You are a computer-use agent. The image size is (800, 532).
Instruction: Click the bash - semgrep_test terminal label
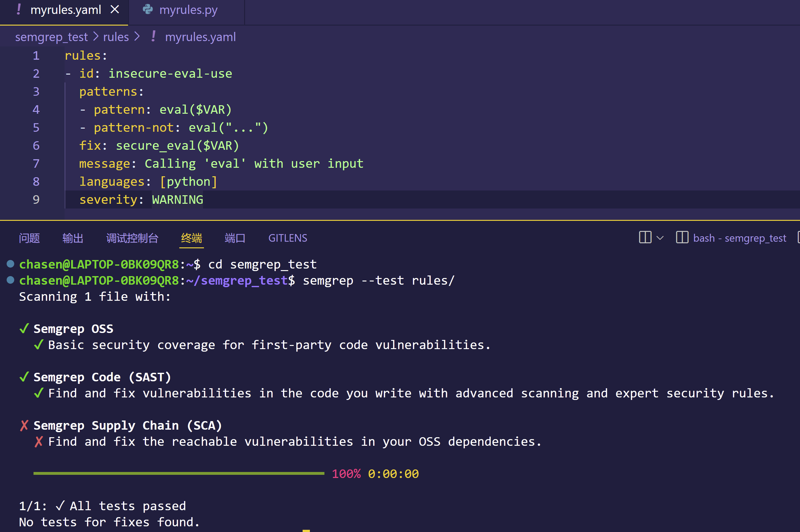click(739, 238)
